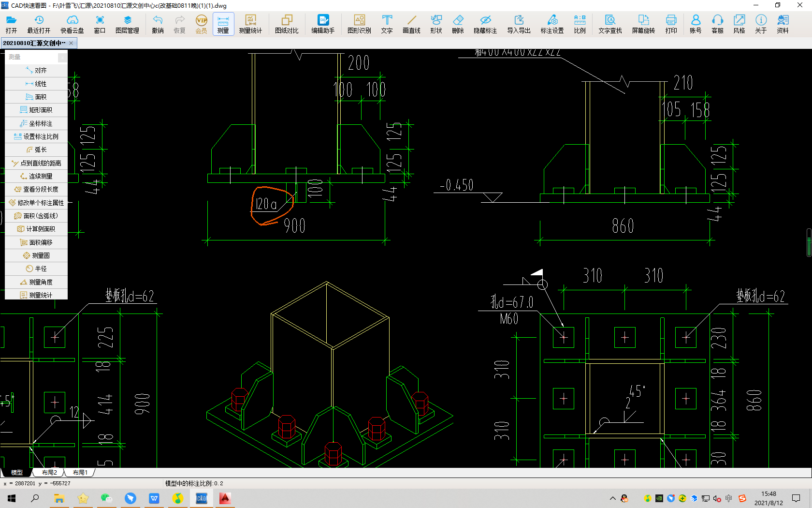This screenshot has width=812, height=508.
Task: Choose 查看分段长度 option
Action: coord(36,189)
